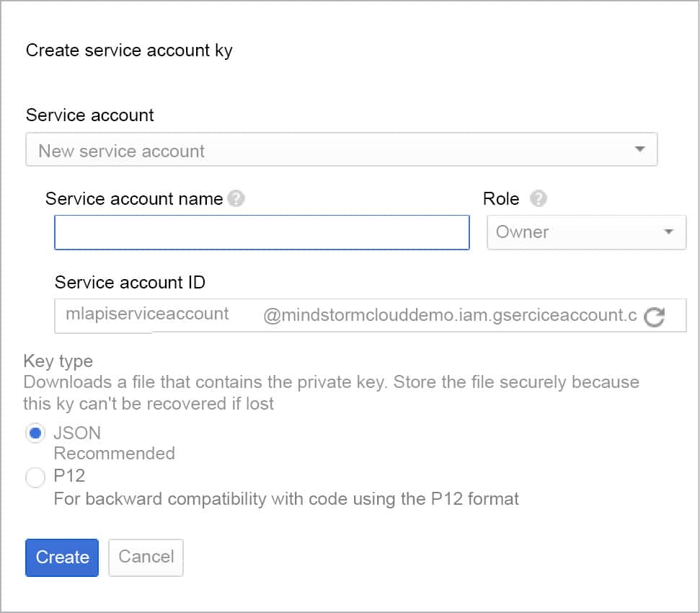
Task: Click the refresh icon beside service account ID
Action: pos(654,316)
